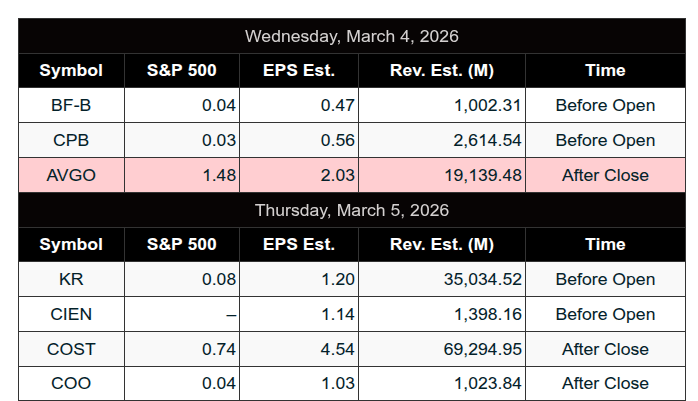Click the KR ticker symbol

(71, 279)
